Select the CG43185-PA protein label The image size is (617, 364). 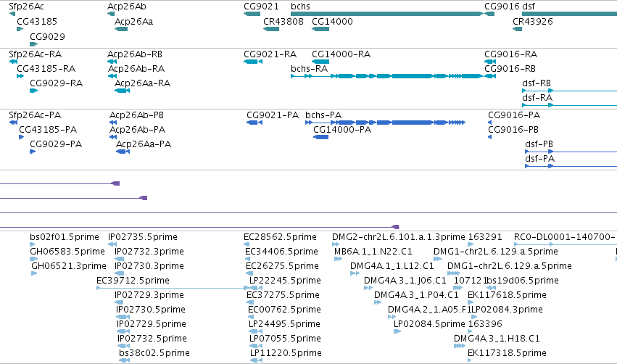pos(48,130)
